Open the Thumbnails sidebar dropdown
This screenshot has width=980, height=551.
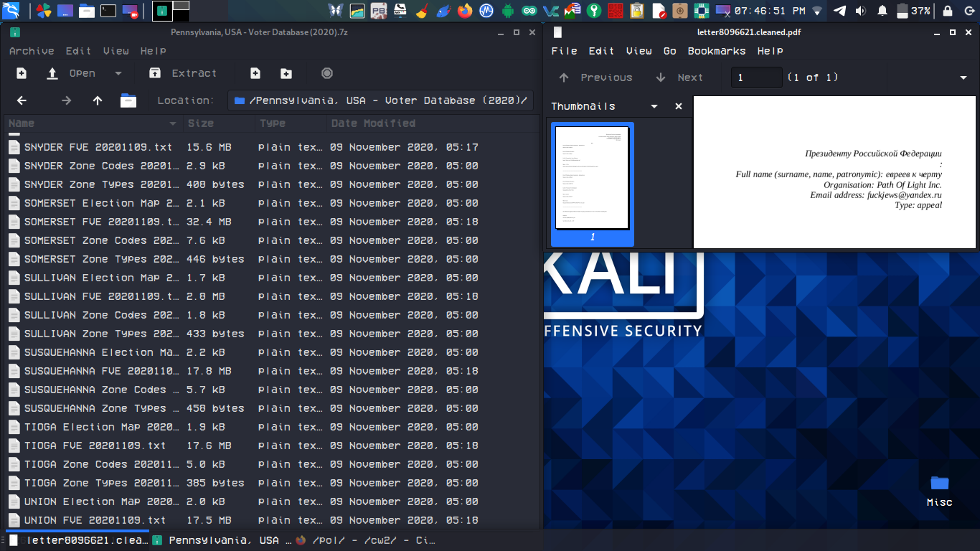pyautogui.click(x=654, y=106)
